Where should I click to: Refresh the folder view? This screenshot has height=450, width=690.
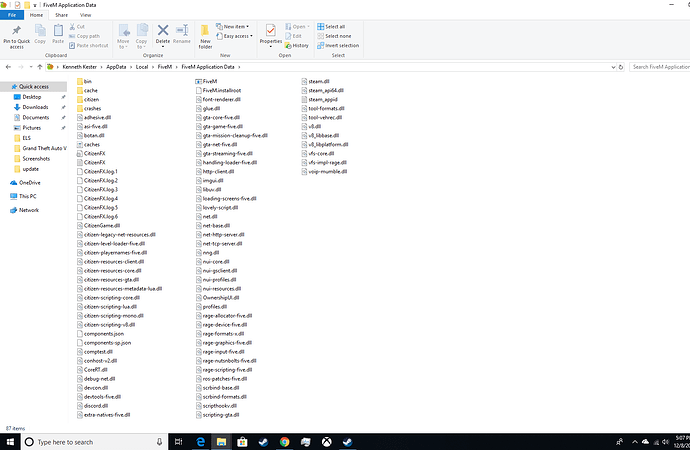click(621, 67)
